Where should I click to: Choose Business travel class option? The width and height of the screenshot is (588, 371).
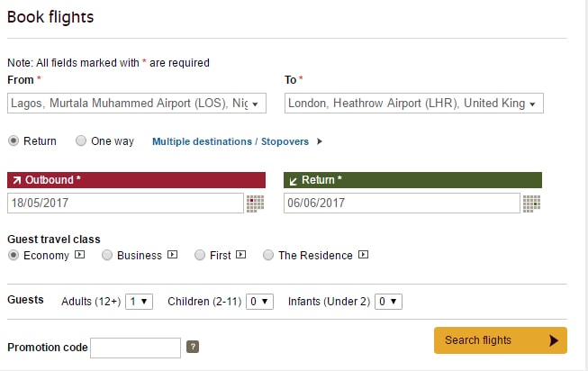(107, 255)
